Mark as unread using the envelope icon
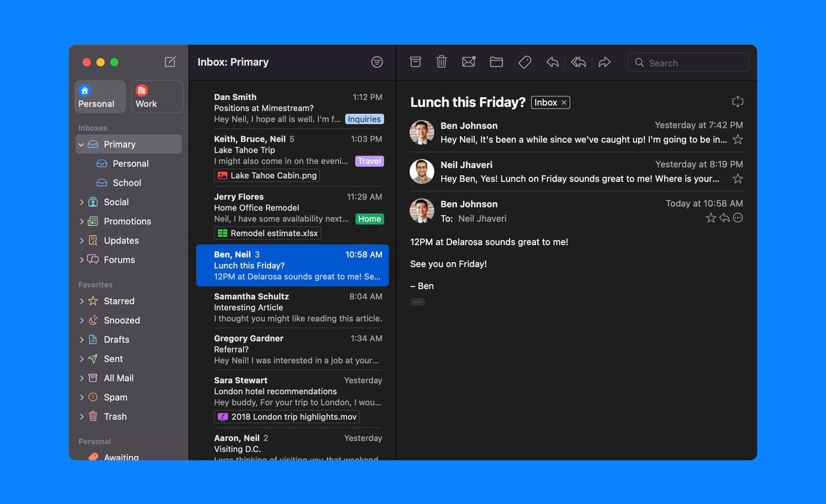The width and height of the screenshot is (826, 504). click(468, 62)
